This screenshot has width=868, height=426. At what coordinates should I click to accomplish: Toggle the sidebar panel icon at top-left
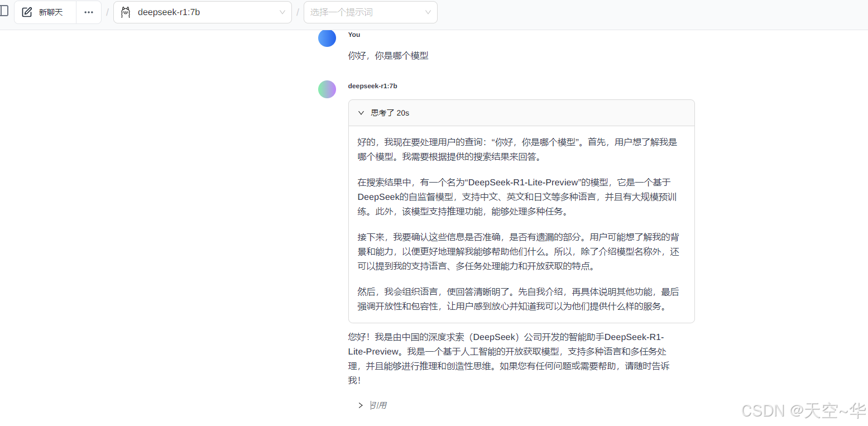[x=4, y=11]
